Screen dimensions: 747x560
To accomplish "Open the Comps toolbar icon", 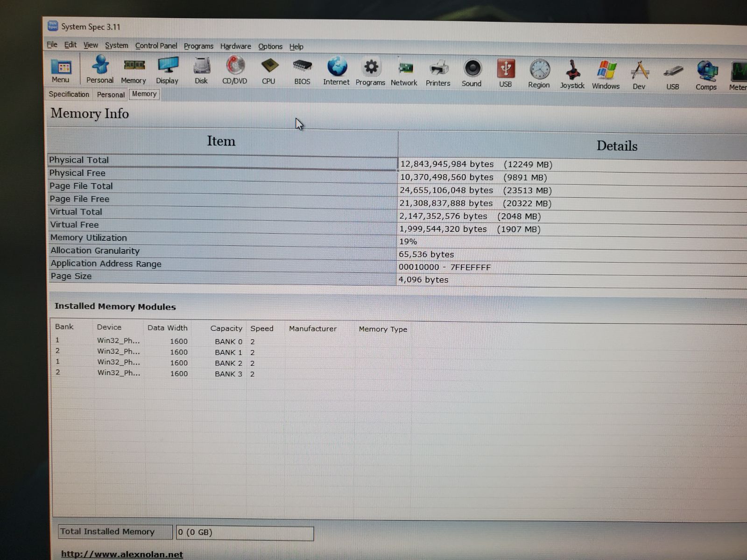I will point(706,76).
